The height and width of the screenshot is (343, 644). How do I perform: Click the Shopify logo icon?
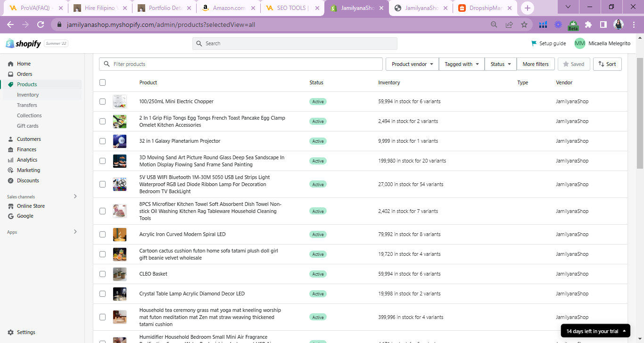10,43
